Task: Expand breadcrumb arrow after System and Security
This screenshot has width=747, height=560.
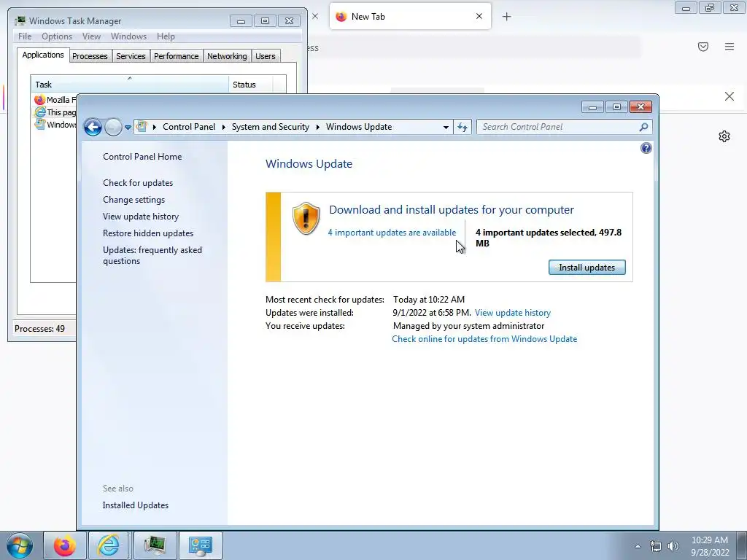Action: (318, 127)
